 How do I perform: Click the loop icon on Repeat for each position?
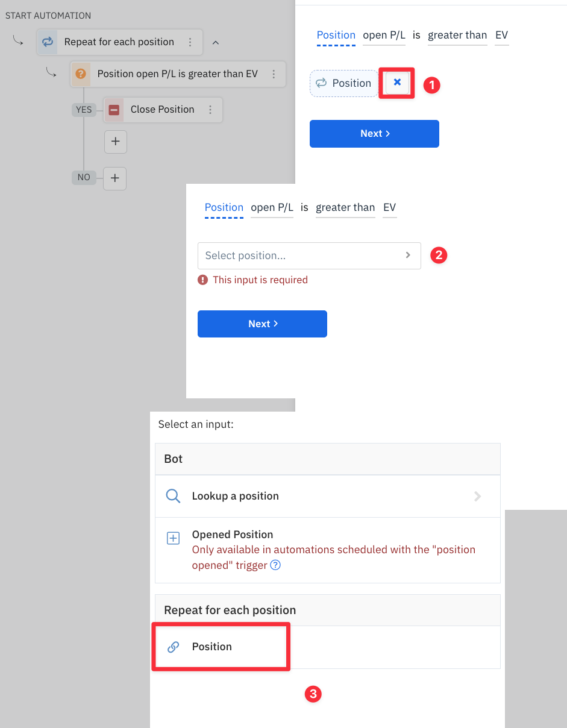47,42
